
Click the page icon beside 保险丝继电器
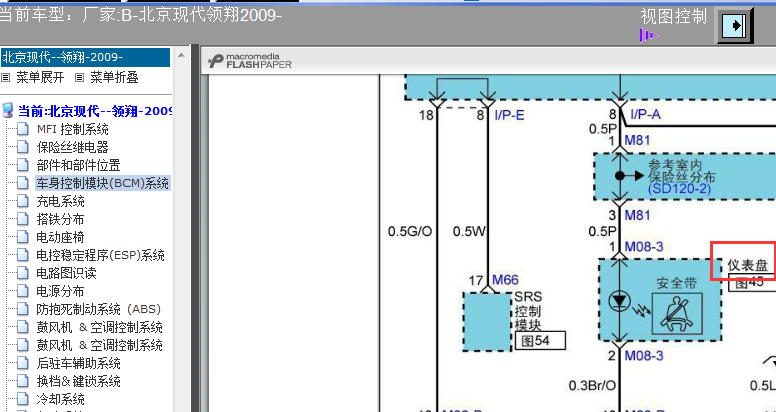click(x=23, y=147)
